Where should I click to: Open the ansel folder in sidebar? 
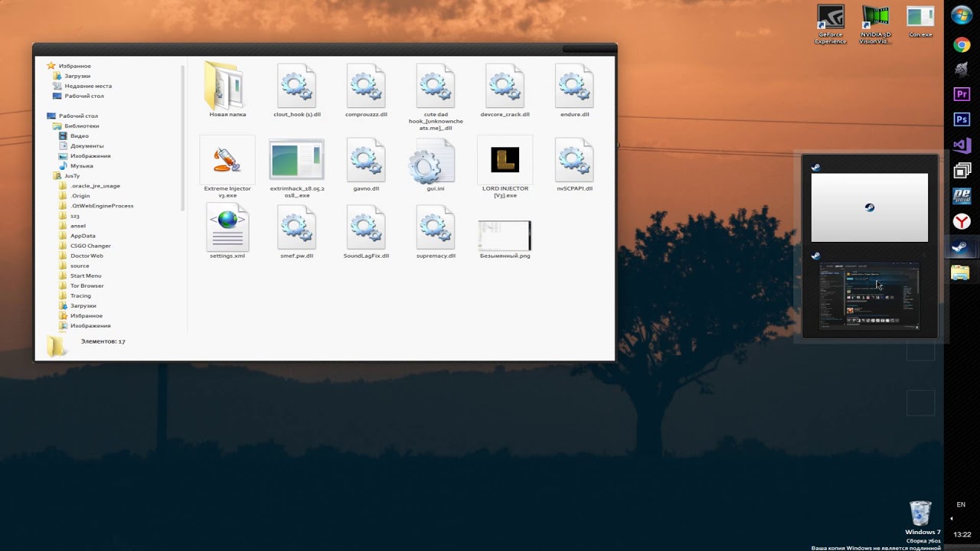click(x=78, y=226)
